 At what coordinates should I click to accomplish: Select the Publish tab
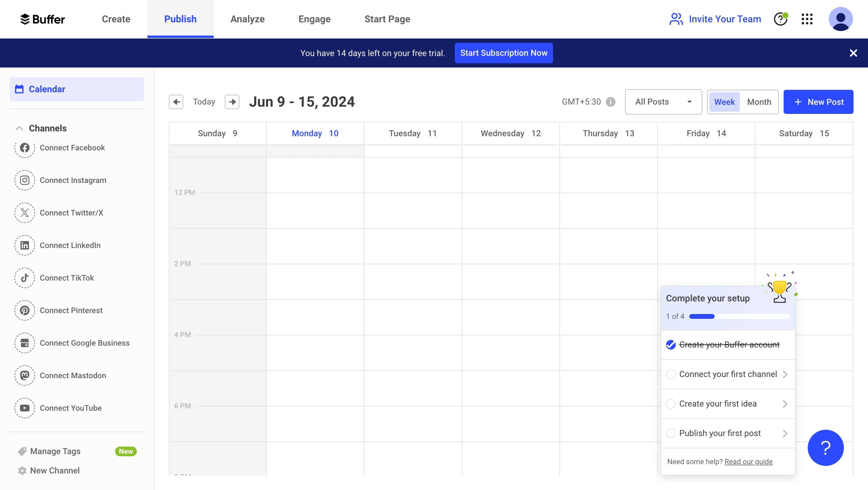click(180, 19)
